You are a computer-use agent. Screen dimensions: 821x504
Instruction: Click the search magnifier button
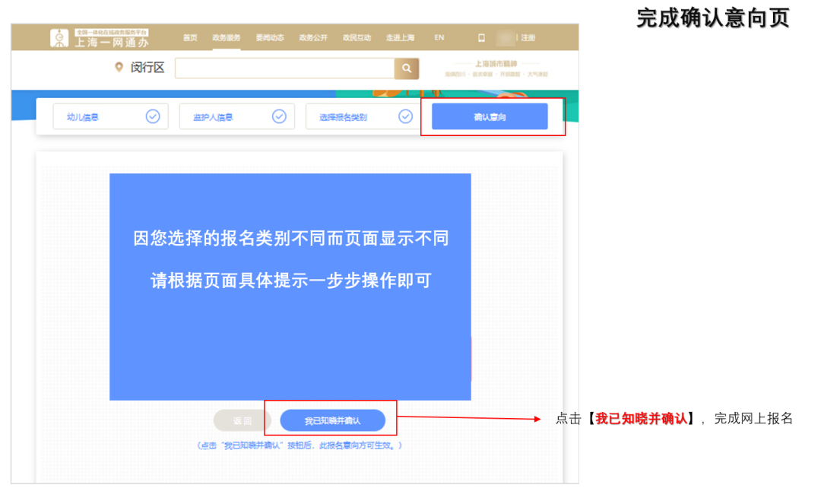406,68
